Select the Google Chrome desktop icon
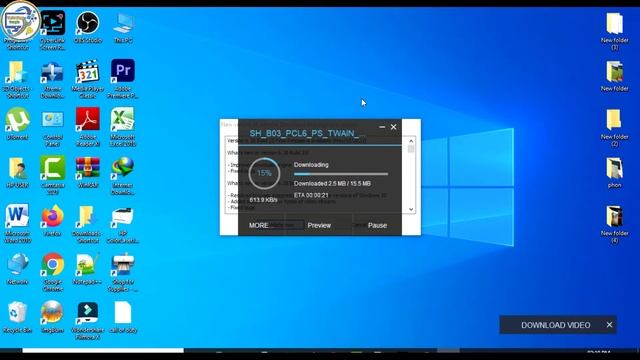This screenshot has width=640, height=360. point(52,272)
